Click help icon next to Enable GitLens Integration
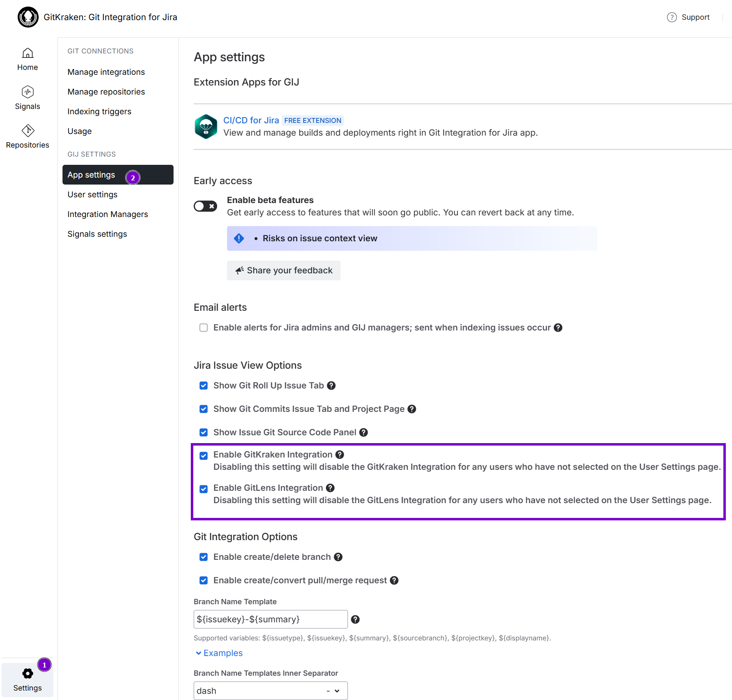 click(x=330, y=488)
